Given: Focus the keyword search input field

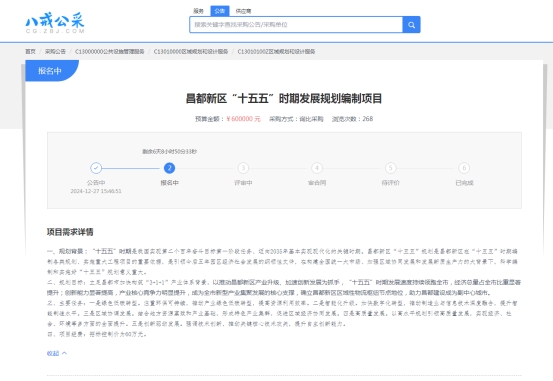Looking at the screenshot, I should (296, 25).
